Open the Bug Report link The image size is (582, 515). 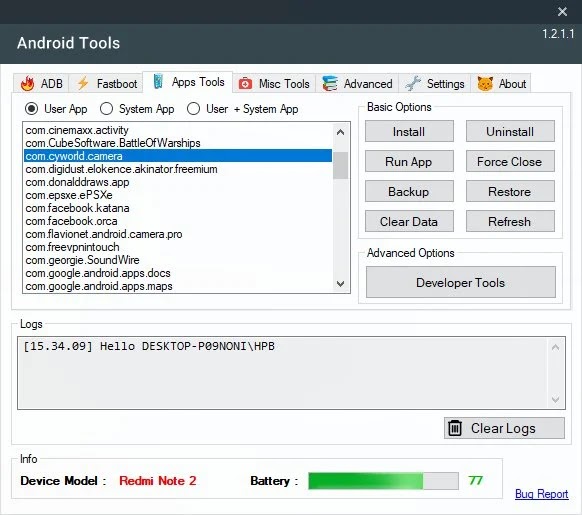[542, 494]
